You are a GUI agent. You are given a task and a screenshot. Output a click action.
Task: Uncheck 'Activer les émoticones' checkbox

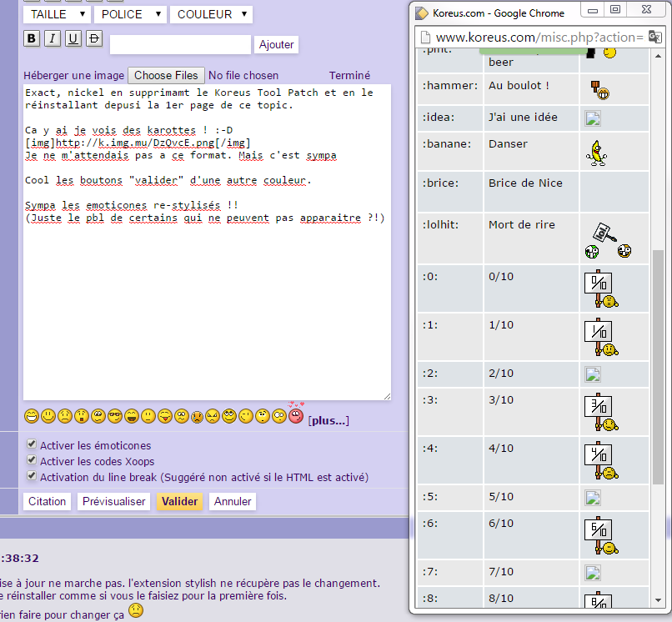[x=32, y=444]
